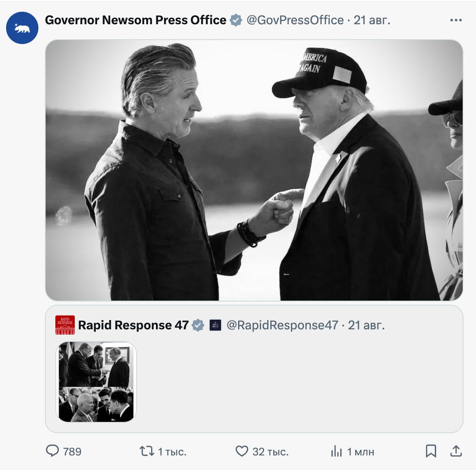Select the Rapid Response 47 account name
Viewport: 476px width, 472px height.
133,325
